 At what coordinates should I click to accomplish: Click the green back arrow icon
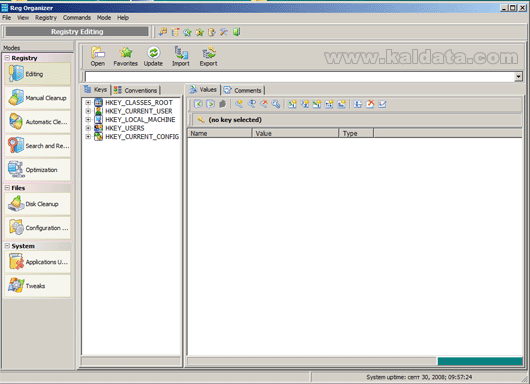tap(198, 104)
